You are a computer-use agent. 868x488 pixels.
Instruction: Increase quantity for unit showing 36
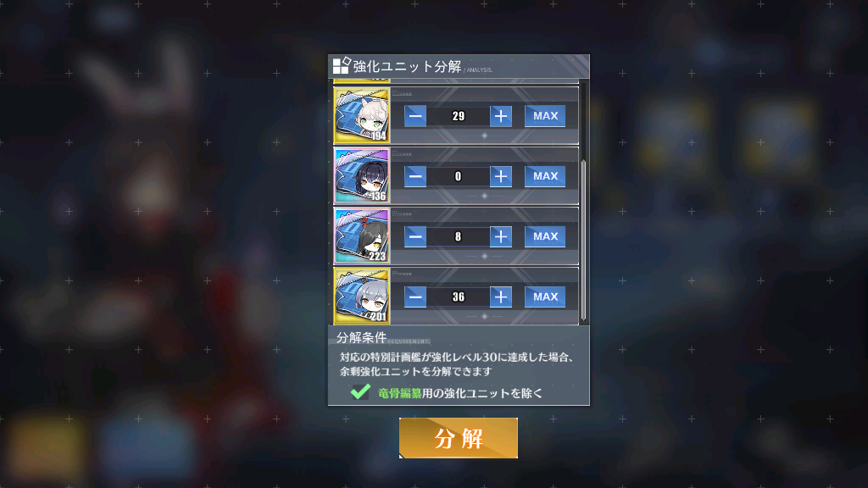500,297
